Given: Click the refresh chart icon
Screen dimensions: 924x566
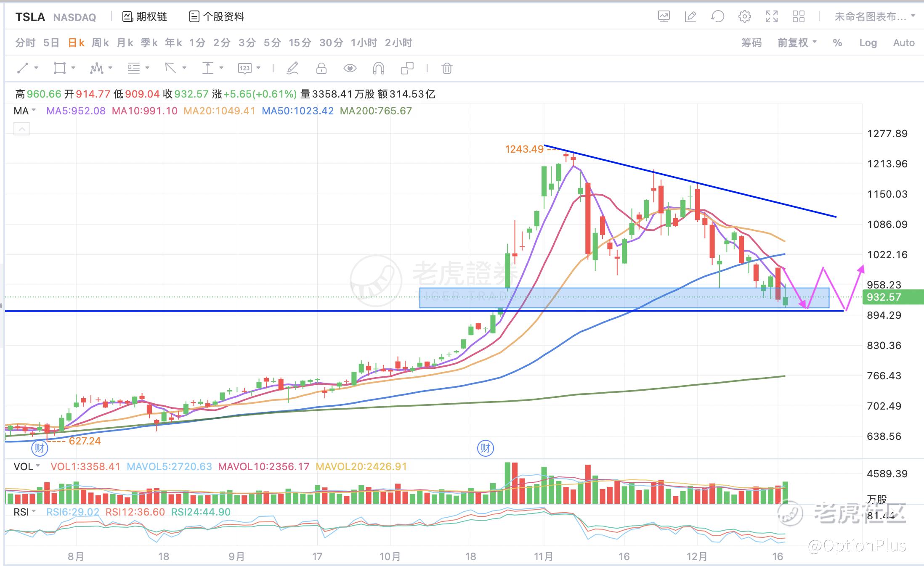Looking at the screenshot, I should click(x=717, y=17).
